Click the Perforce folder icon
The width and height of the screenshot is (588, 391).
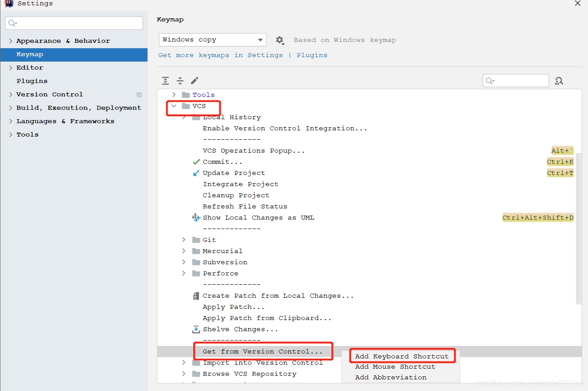196,273
